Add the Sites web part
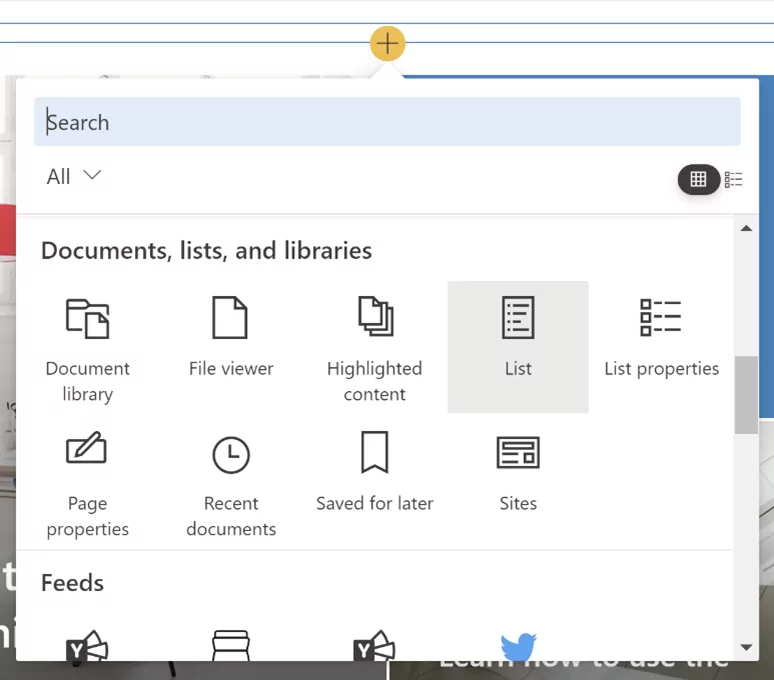The height and width of the screenshot is (680, 774). click(x=518, y=482)
